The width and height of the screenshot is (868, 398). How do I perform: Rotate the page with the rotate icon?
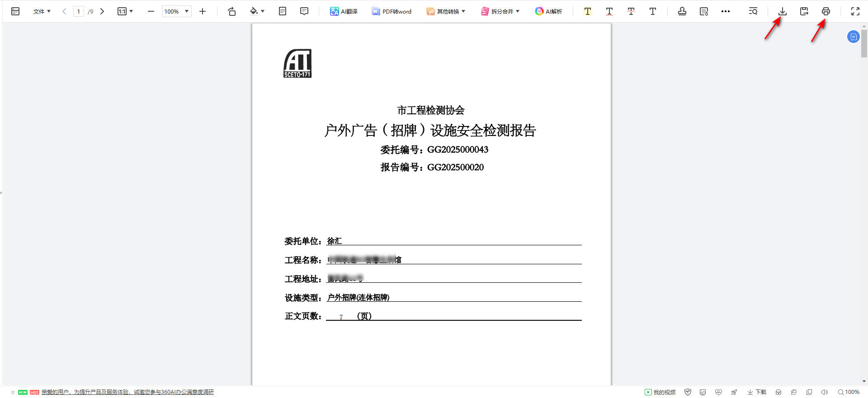click(231, 11)
